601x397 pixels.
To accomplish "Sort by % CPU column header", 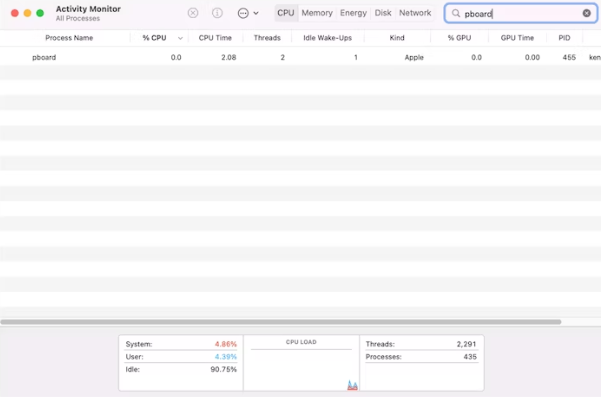I will pos(154,38).
